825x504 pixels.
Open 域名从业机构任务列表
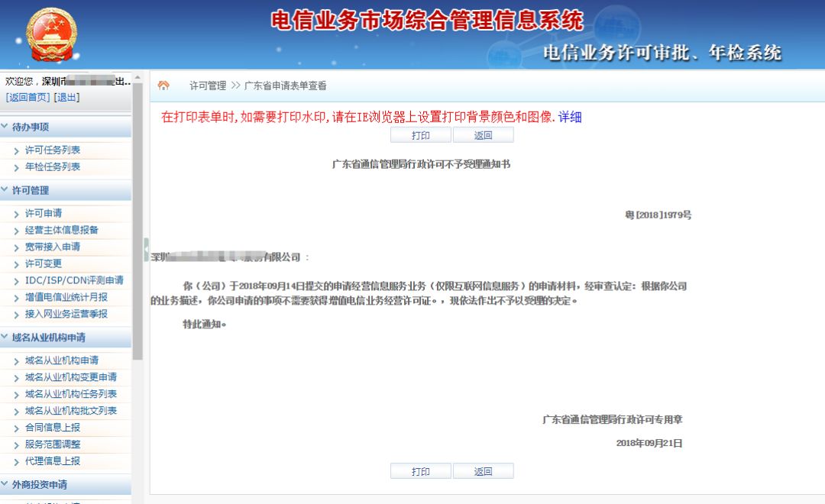[71, 394]
